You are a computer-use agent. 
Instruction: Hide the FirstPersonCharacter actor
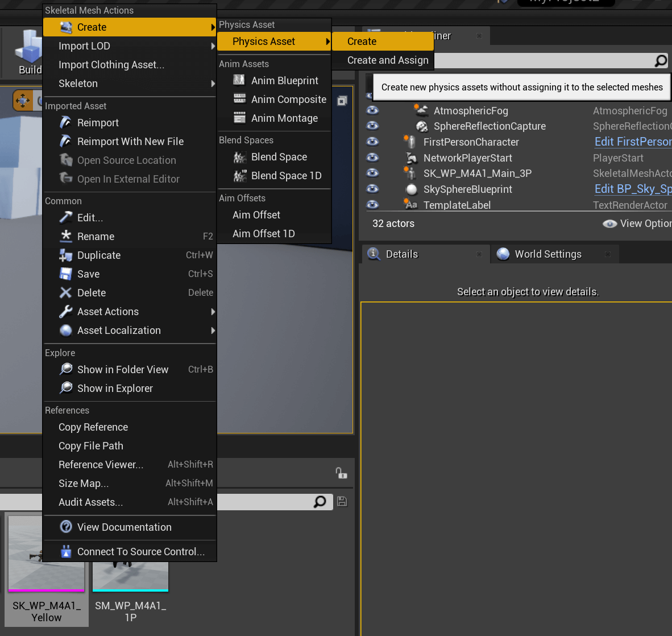tap(372, 142)
